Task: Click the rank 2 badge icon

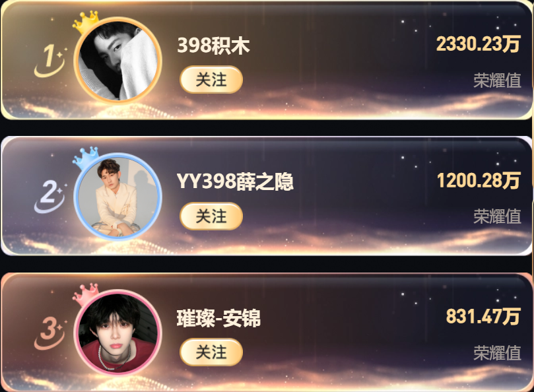Action: click(50, 197)
